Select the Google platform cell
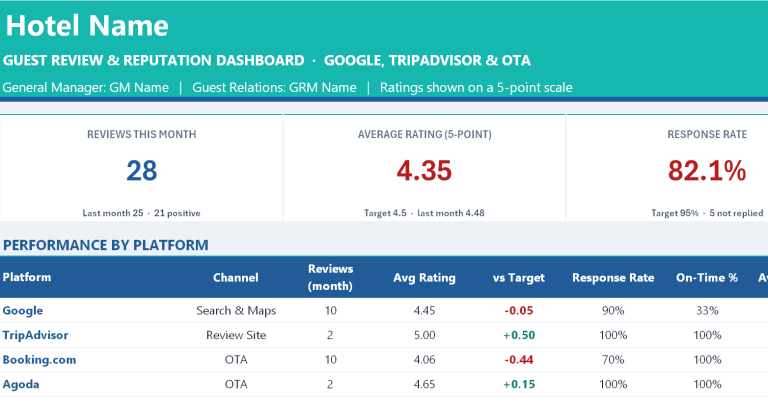This screenshot has width=768, height=403. [23, 310]
